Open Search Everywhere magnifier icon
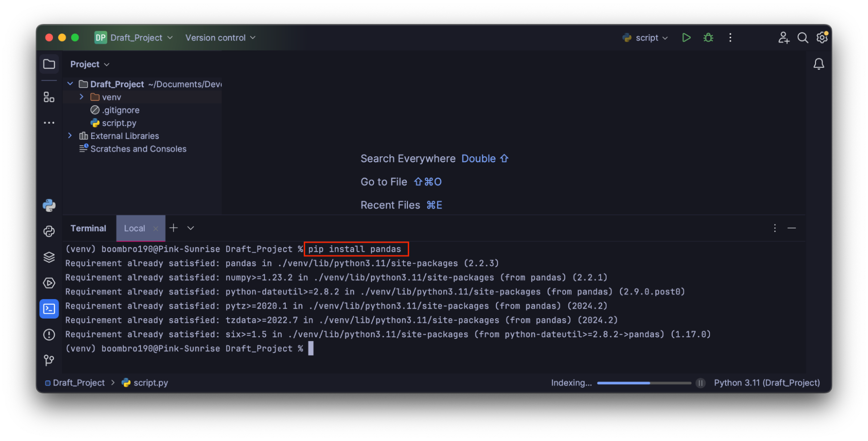The height and width of the screenshot is (441, 868). click(802, 38)
